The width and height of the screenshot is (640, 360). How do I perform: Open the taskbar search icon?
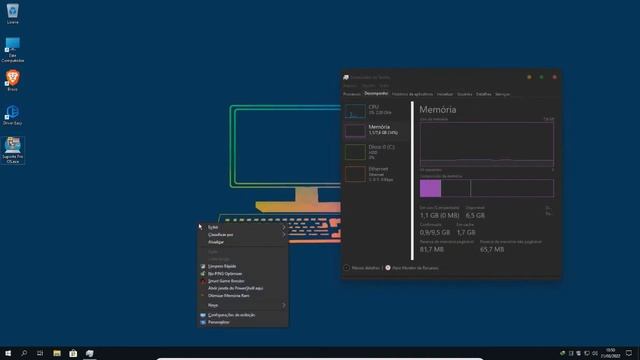[24, 353]
